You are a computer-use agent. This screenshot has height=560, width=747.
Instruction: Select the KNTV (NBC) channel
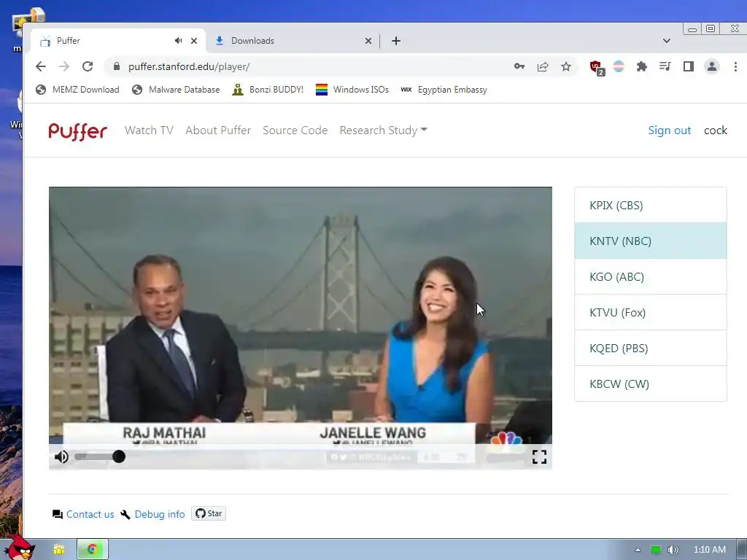pyautogui.click(x=650, y=241)
